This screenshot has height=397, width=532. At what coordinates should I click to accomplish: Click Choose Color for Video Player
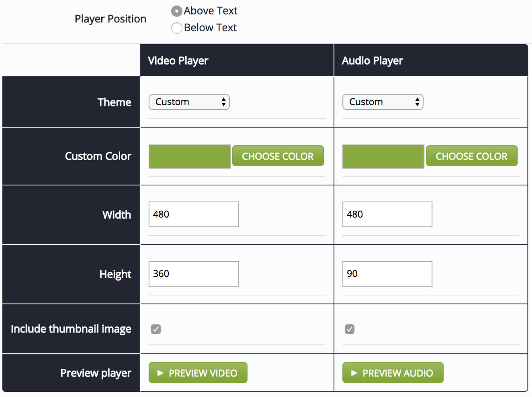278,156
